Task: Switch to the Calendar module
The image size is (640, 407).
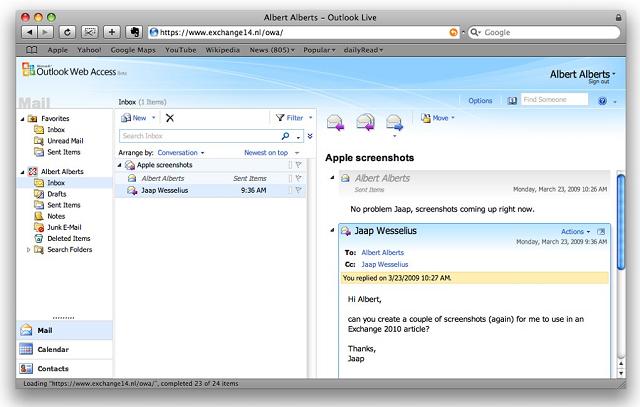Action: tap(64, 349)
